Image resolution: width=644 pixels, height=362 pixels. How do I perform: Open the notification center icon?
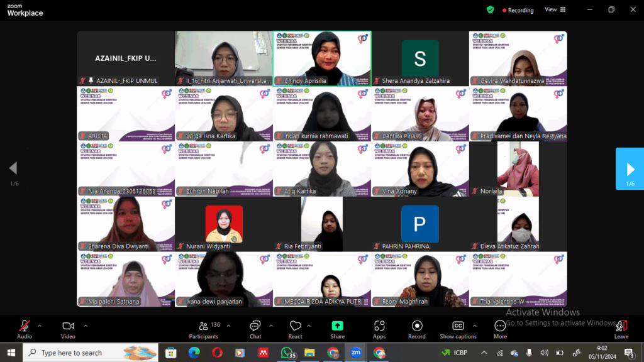(x=630, y=353)
